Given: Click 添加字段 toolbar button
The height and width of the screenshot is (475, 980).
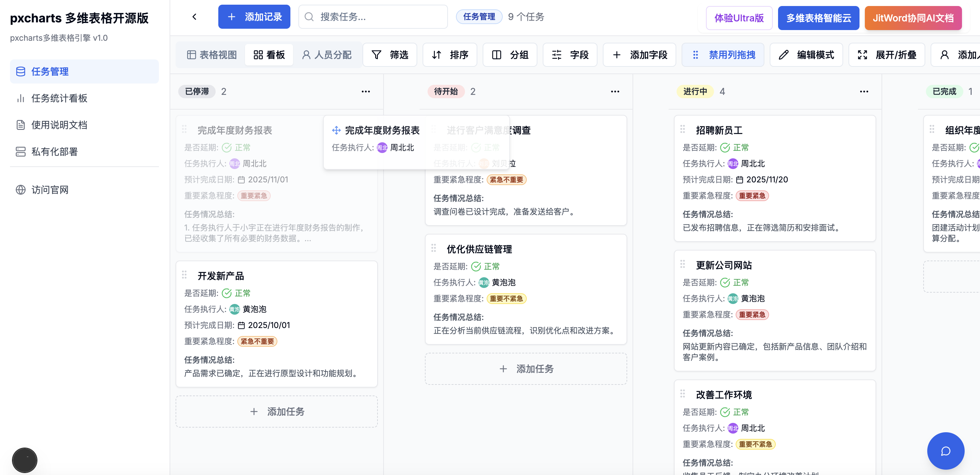Looking at the screenshot, I should pos(640,55).
